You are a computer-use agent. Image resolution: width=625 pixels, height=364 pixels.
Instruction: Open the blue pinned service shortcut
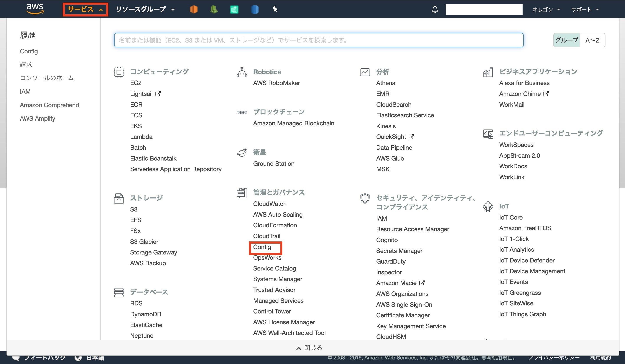tap(255, 9)
